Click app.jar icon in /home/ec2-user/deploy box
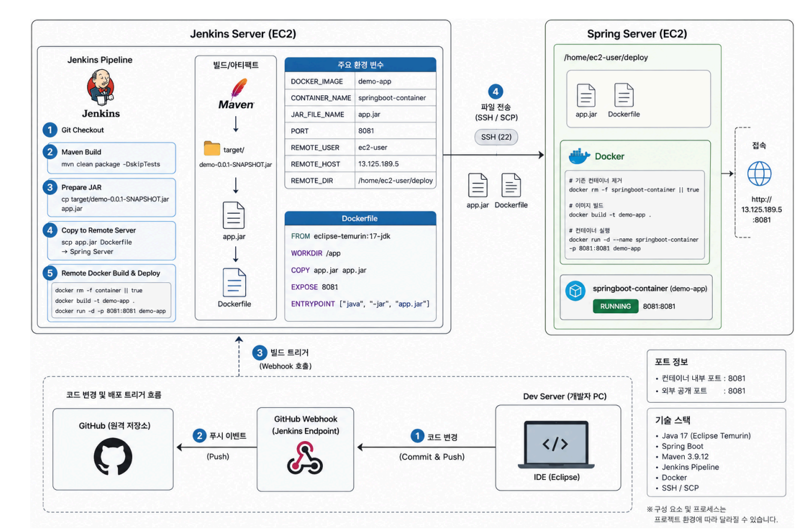The height and width of the screenshot is (530, 812). point(585,95)
